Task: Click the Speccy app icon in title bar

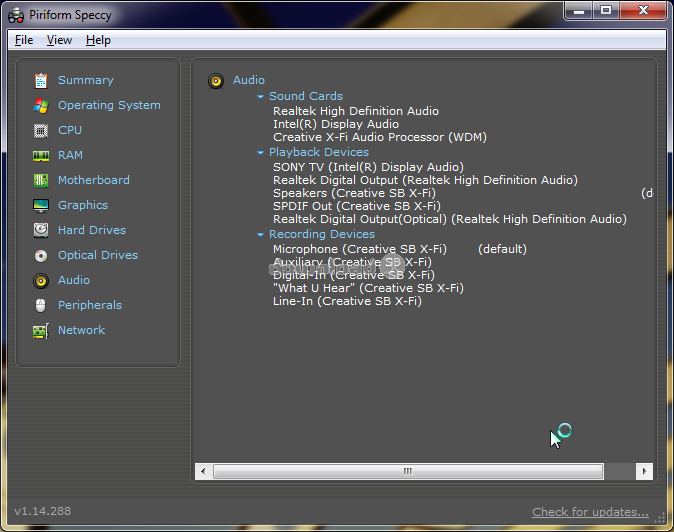Action: tap(16, 15)
